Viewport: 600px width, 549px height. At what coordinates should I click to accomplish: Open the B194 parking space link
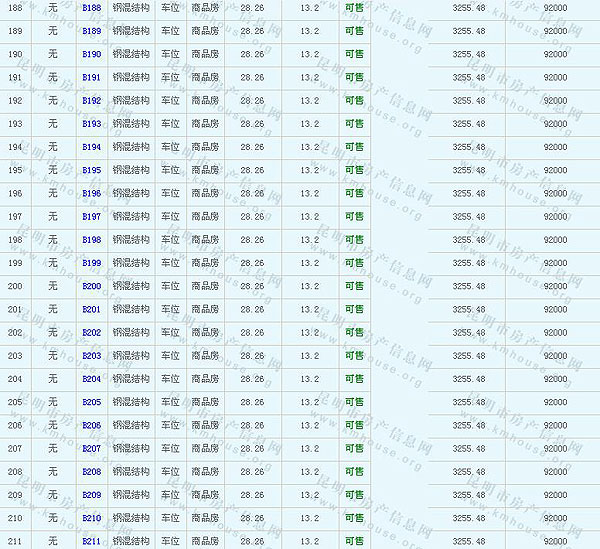91,147
